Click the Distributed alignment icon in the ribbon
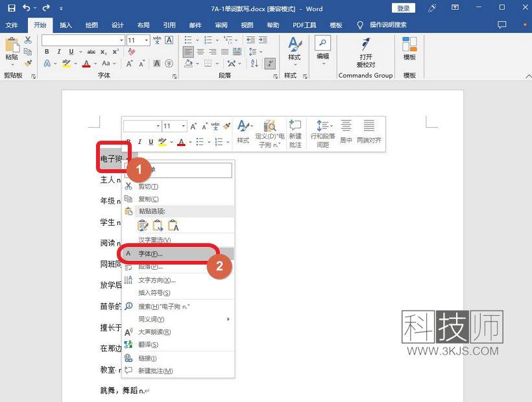 pos(237,51)
